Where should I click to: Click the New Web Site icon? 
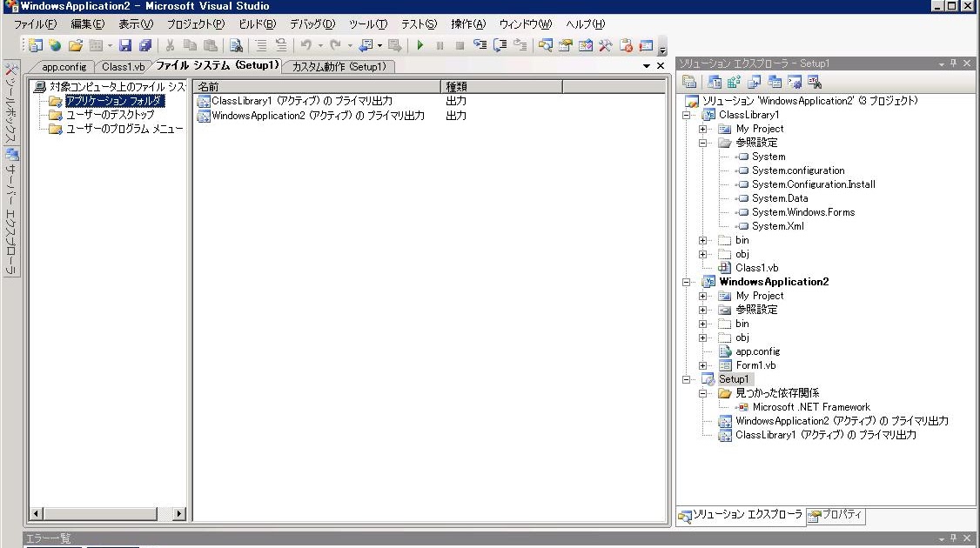pos(55,45)
